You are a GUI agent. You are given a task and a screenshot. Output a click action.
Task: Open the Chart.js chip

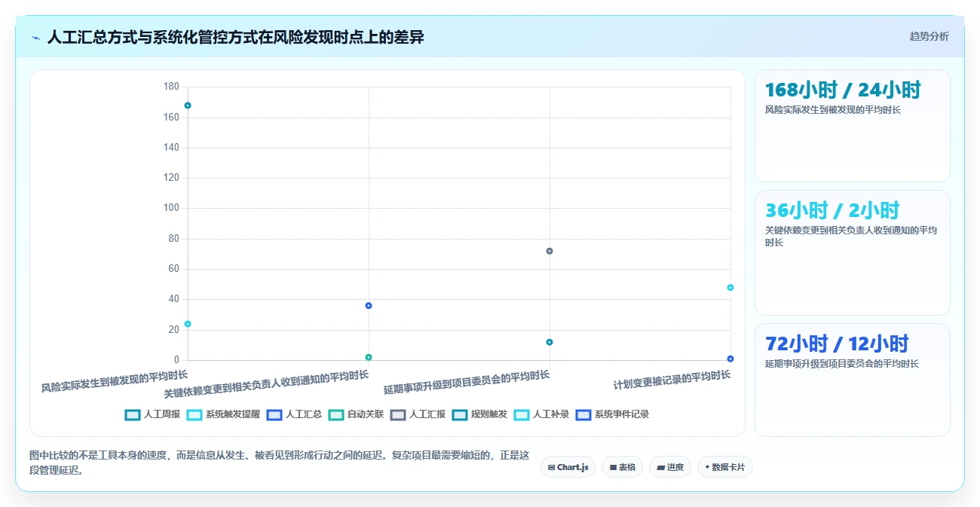[x=568, y=467]
